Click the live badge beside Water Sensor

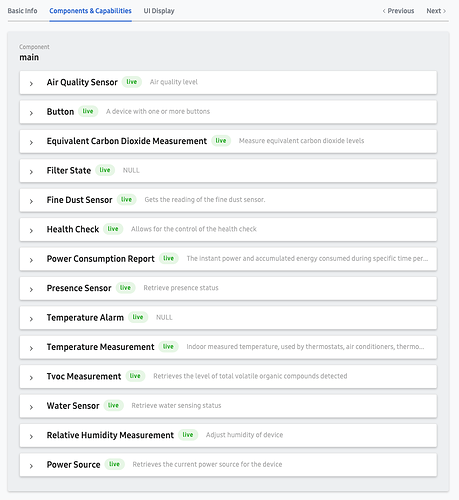point(113,405)
